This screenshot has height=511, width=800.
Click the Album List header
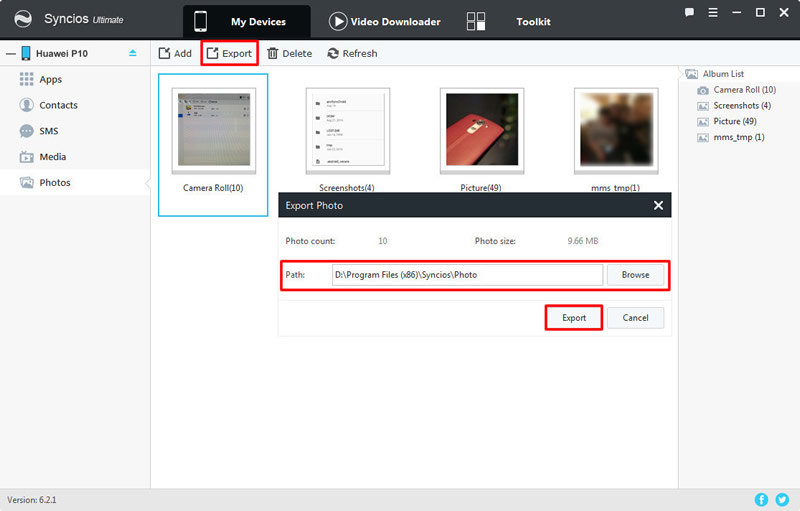pos(723,74)
